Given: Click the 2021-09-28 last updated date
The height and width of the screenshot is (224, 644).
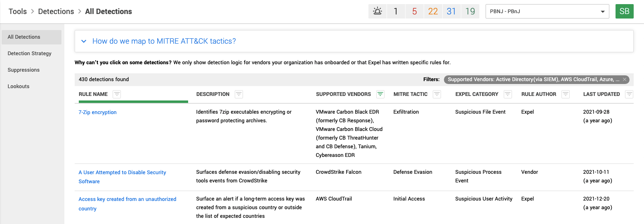Looking at the screenshot, I should pyautogui.click(x=596, y=112).
